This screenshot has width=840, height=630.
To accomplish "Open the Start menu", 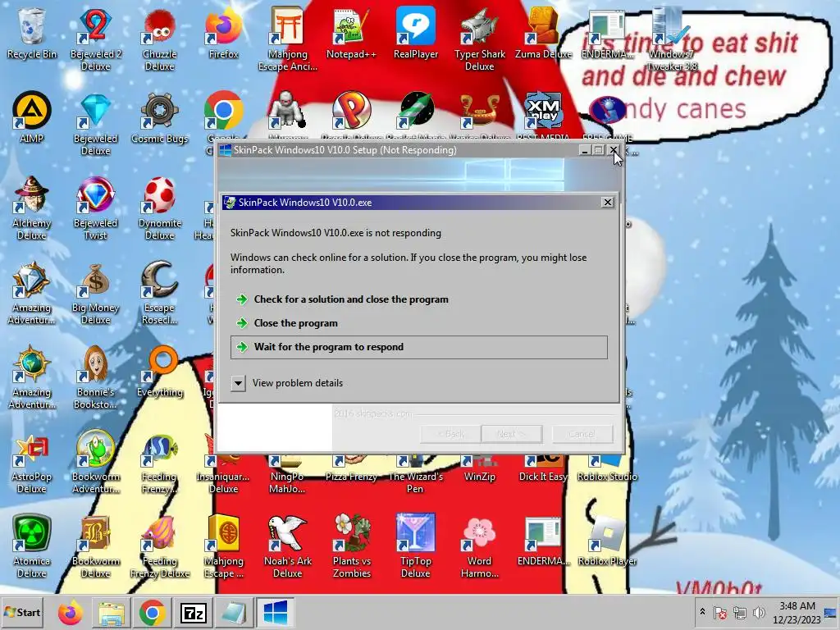I will (x=22, y=612).
